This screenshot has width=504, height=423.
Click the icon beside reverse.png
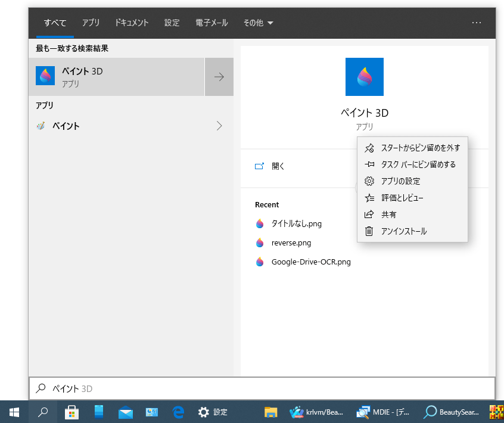[x=260, y=242]
